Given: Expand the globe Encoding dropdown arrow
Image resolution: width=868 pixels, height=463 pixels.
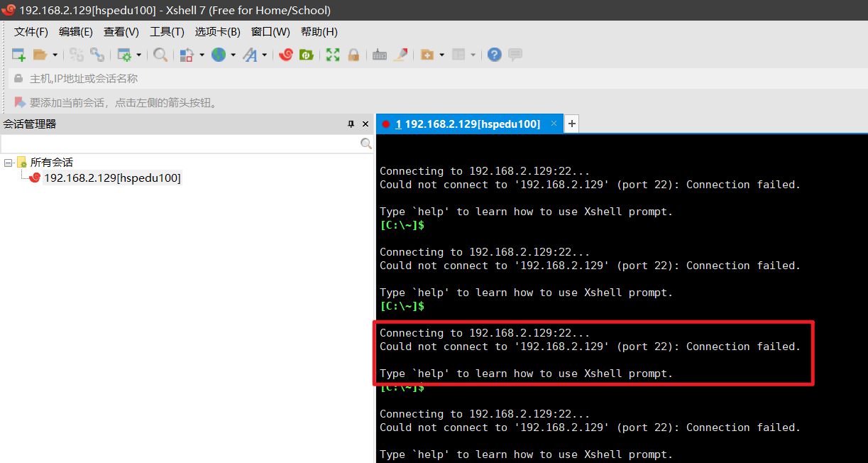Looking at the screenshot, I should click(233, 55).
